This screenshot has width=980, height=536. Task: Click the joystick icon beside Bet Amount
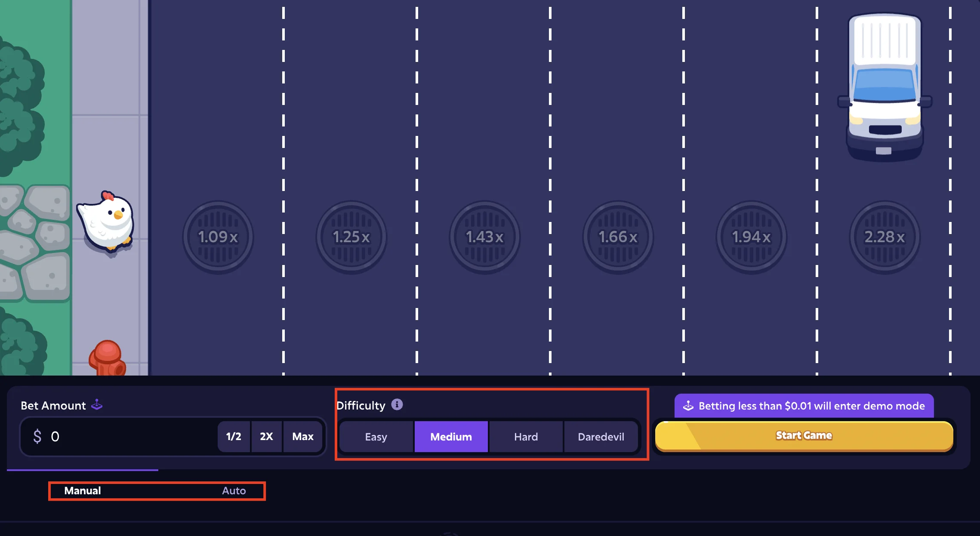pyautogui.click(x=97, y=405)
